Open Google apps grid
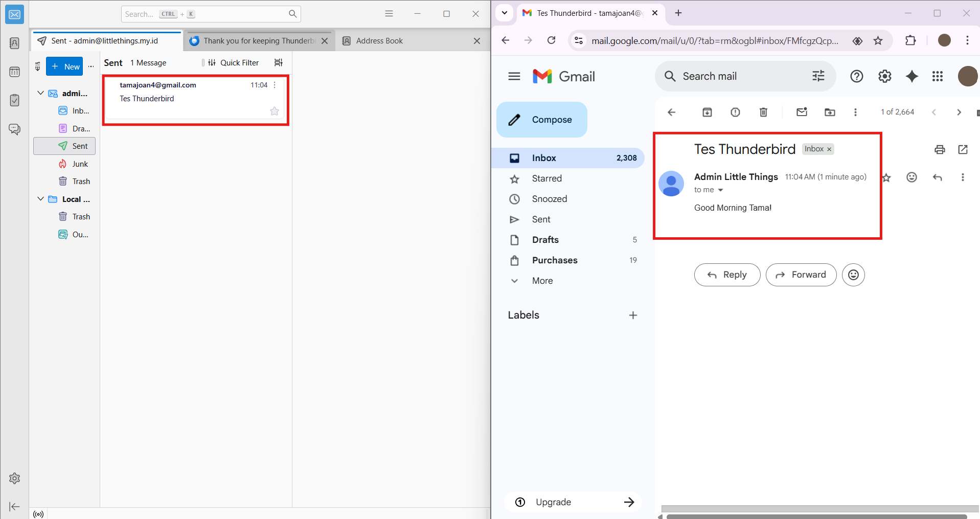This screenshot has width=980, height=519. [x=938, y=76]
